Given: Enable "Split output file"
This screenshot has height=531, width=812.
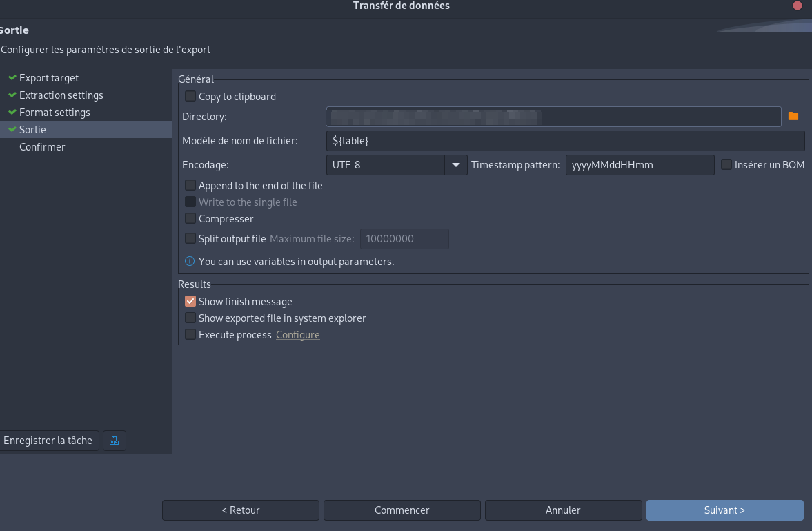Looking at the screenshot, I should point(190,238).
